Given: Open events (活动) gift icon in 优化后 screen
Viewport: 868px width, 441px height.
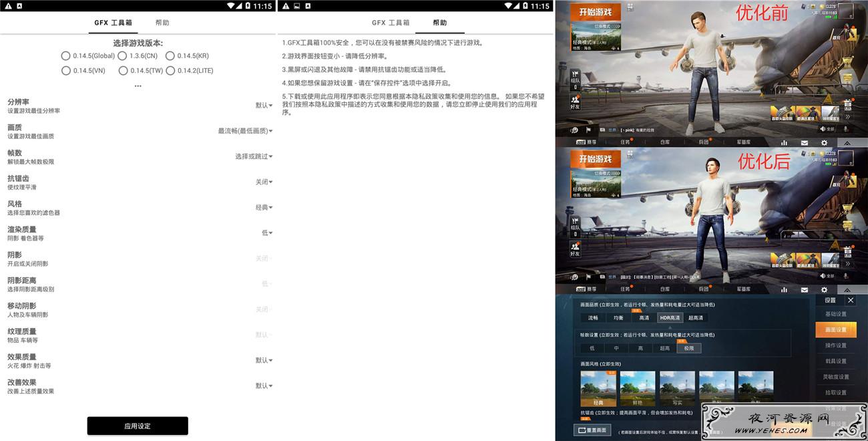Looking at the screenshot, I should click(x=847, y=252).
